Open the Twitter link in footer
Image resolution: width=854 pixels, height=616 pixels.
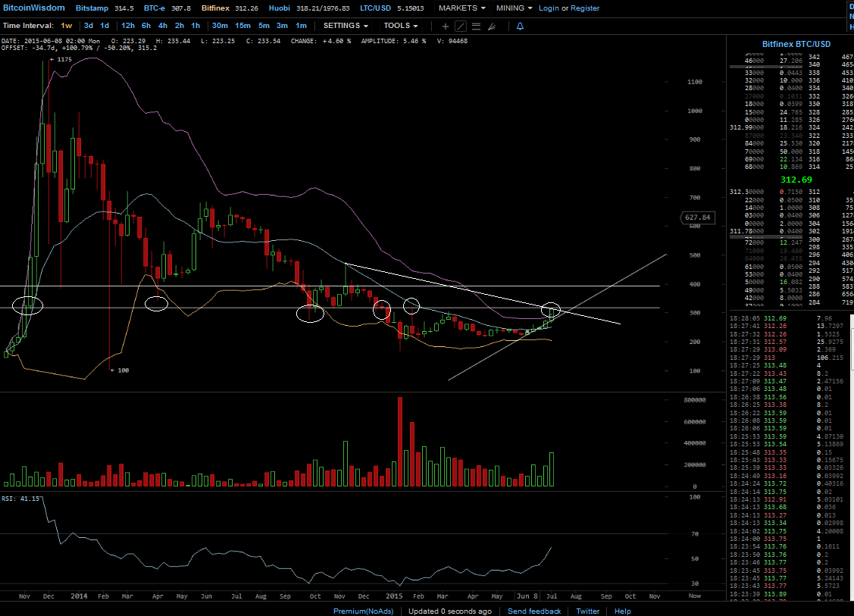[x=588, y=611]
